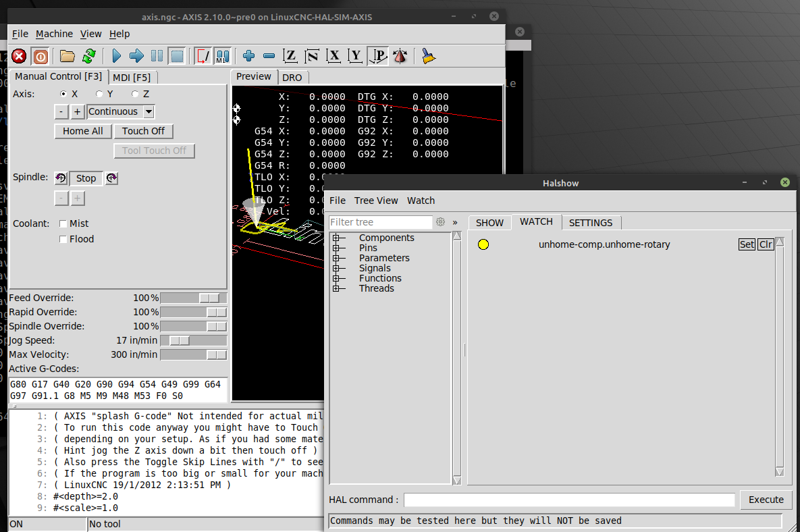
Task: Expand the Threads tree node
Action: click(x=336, y=289)
